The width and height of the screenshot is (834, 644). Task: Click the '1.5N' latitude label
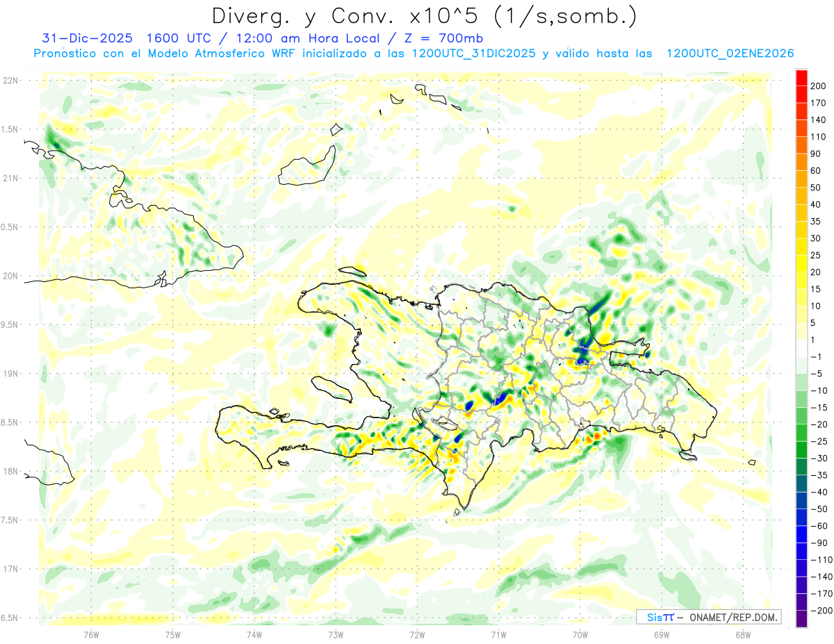pos(10,129)
